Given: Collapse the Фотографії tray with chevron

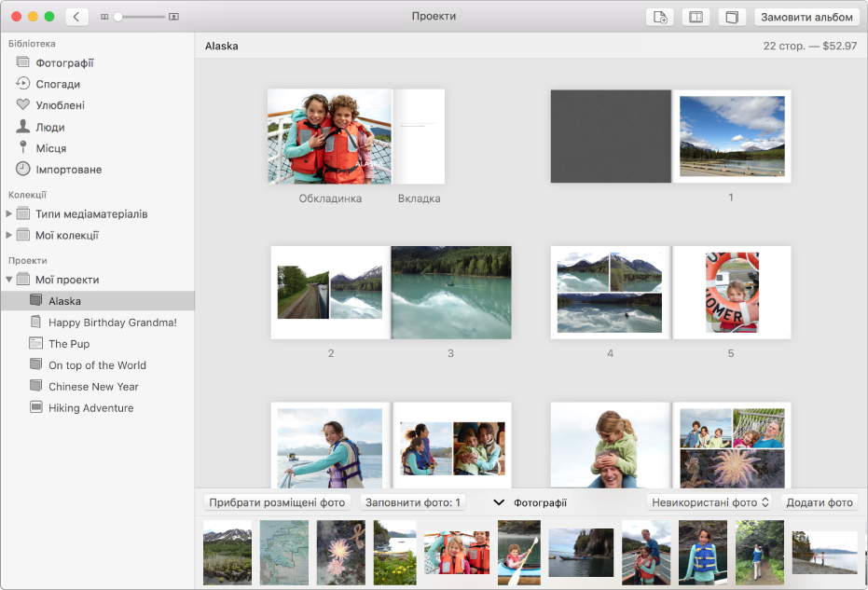Looking at the screenshot, I should (x=499, y=502).
